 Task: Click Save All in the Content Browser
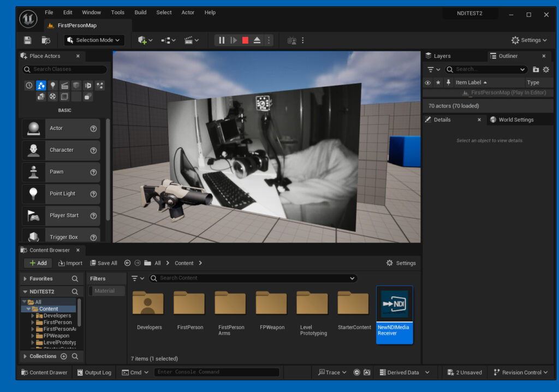pos(104,263)
